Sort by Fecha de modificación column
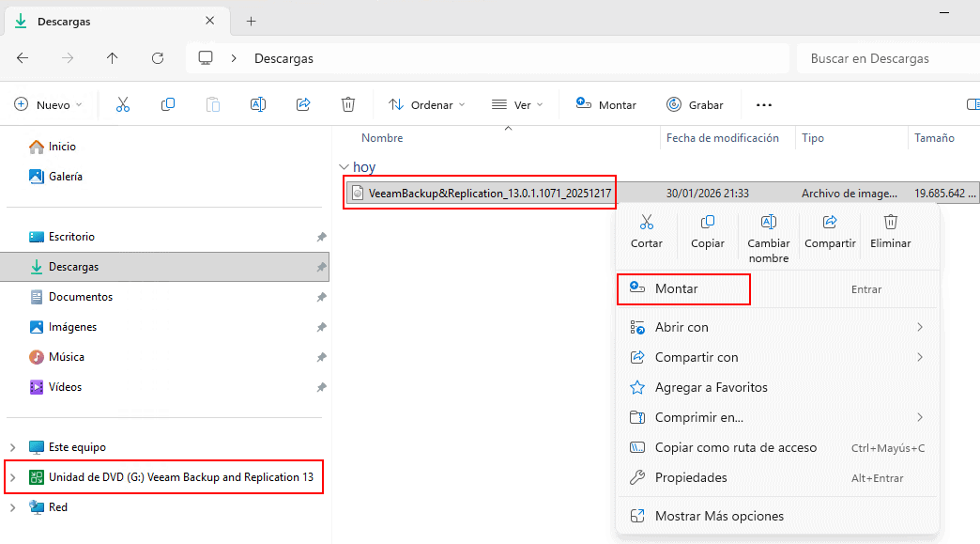Image resolution: width=980 pixels, height=544 pixels. coord(723,137)
